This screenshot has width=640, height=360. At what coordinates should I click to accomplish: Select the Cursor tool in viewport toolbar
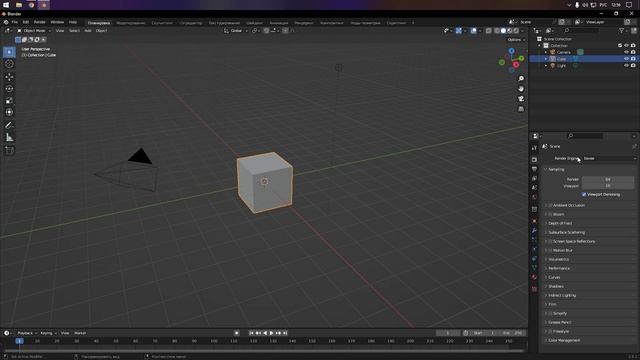point(9,64)
